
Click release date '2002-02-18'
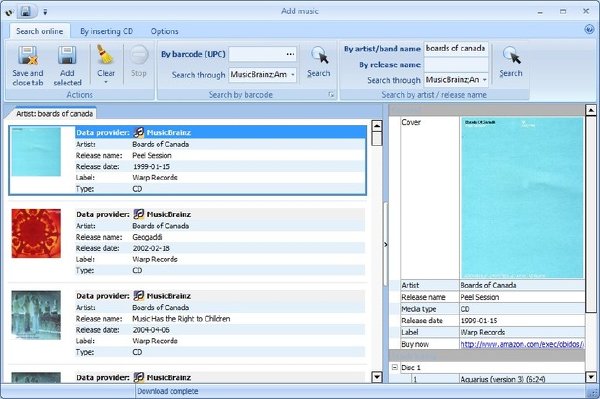click(151, 248)
